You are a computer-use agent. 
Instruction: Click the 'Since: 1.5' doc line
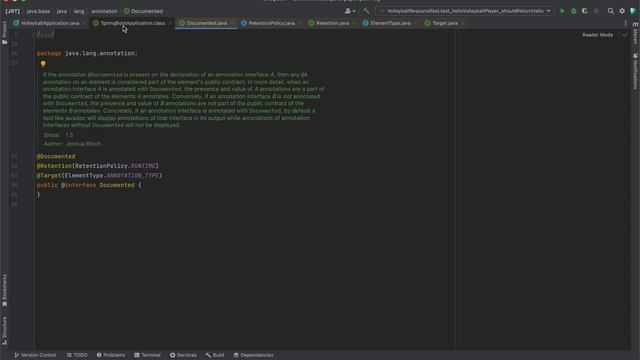(x=59, y=135)
